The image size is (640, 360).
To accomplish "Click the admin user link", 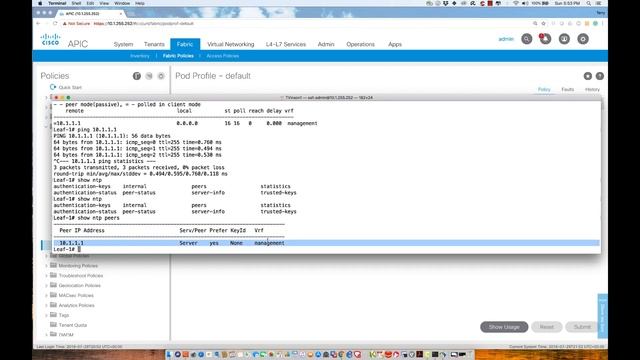I will coord(506,39).
